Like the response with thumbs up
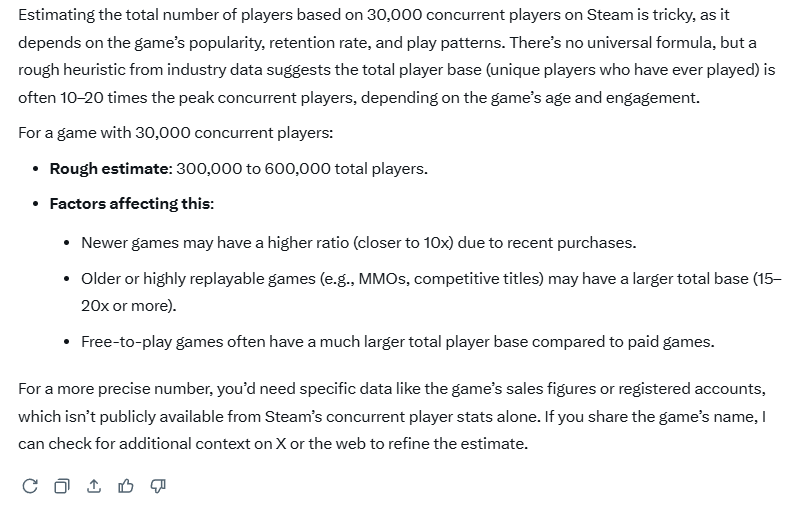The height and width of the screenshot is (511, 795). 126,486
